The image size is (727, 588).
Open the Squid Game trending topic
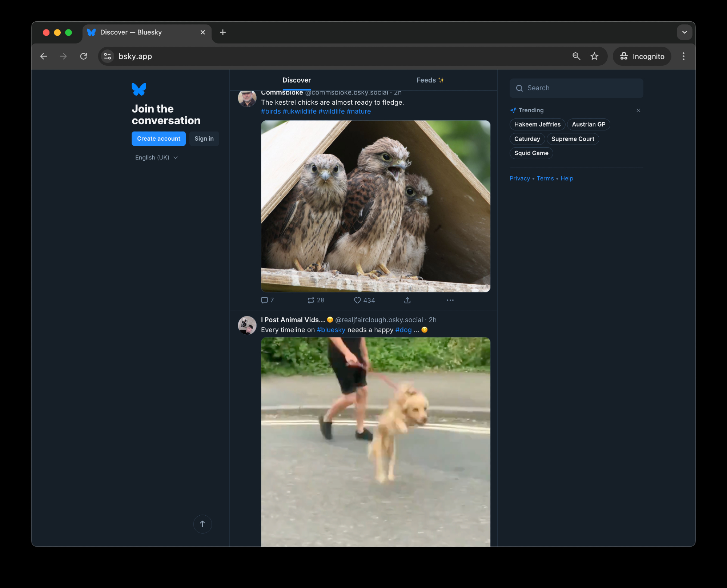pos(531,153)
